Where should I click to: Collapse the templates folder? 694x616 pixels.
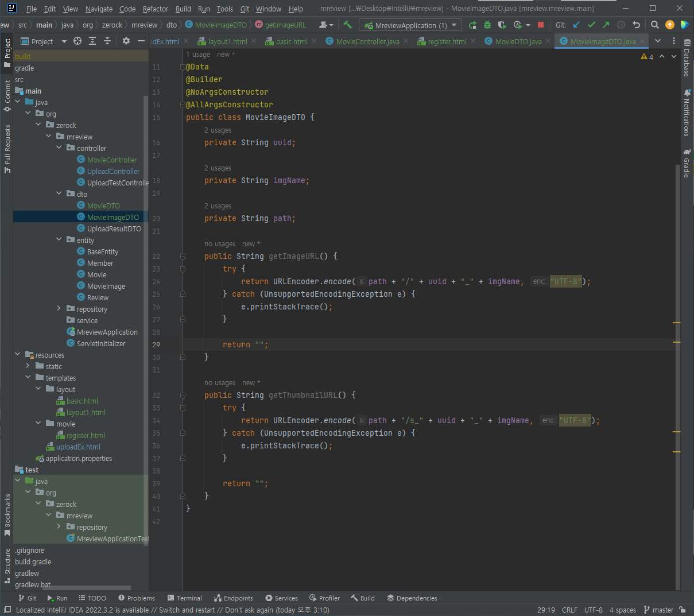[x=28, y=377]
